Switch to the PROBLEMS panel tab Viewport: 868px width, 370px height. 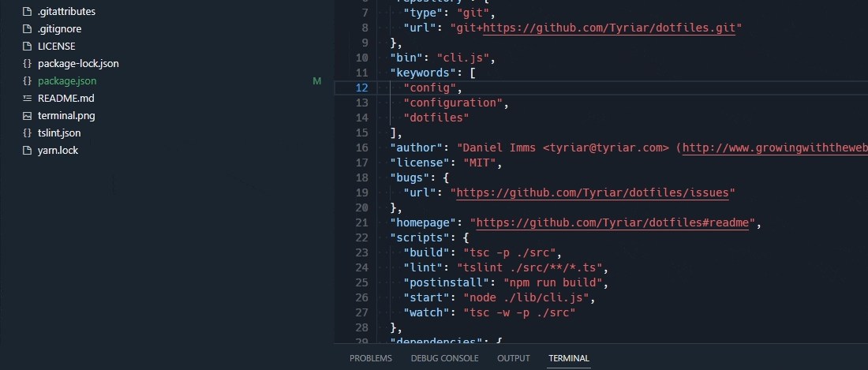point(370,358)
